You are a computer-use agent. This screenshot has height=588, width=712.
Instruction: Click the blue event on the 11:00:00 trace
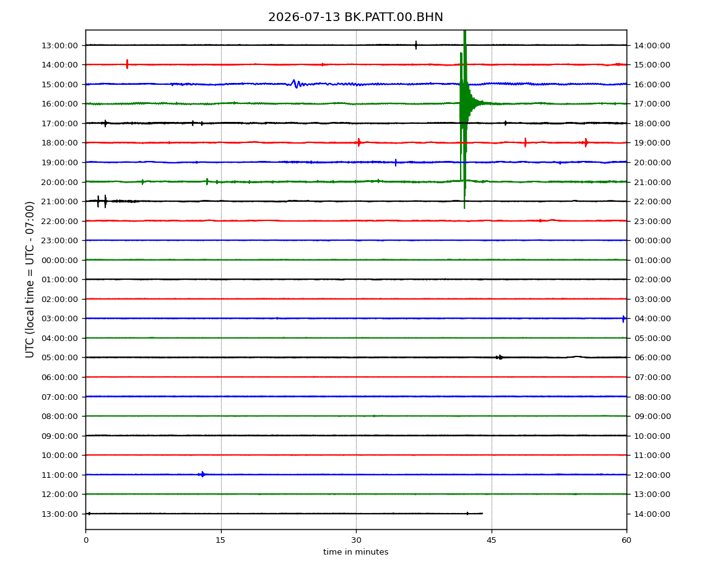pyautogui.click(x=202, y=475)
